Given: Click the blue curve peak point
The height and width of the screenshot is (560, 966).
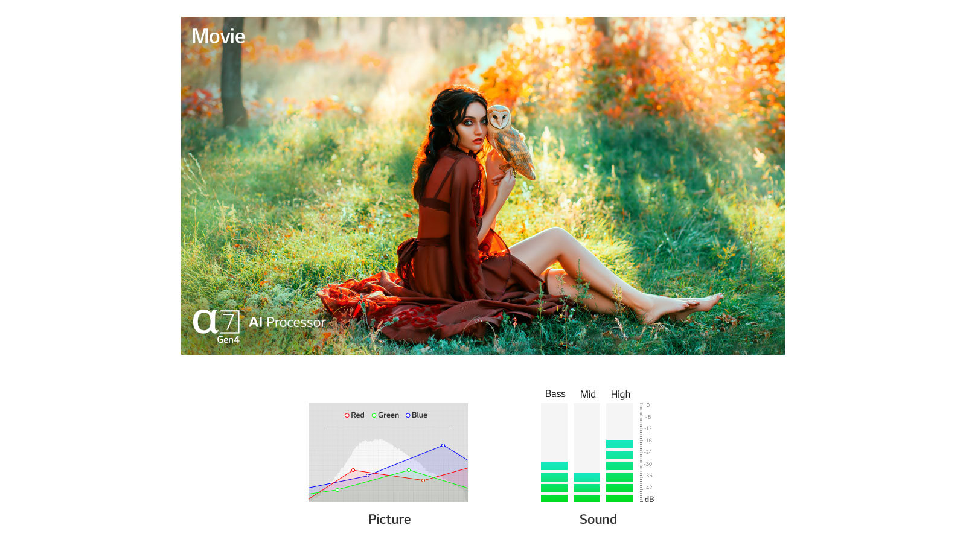Looking at the screenshot, I should pos(443,445).
